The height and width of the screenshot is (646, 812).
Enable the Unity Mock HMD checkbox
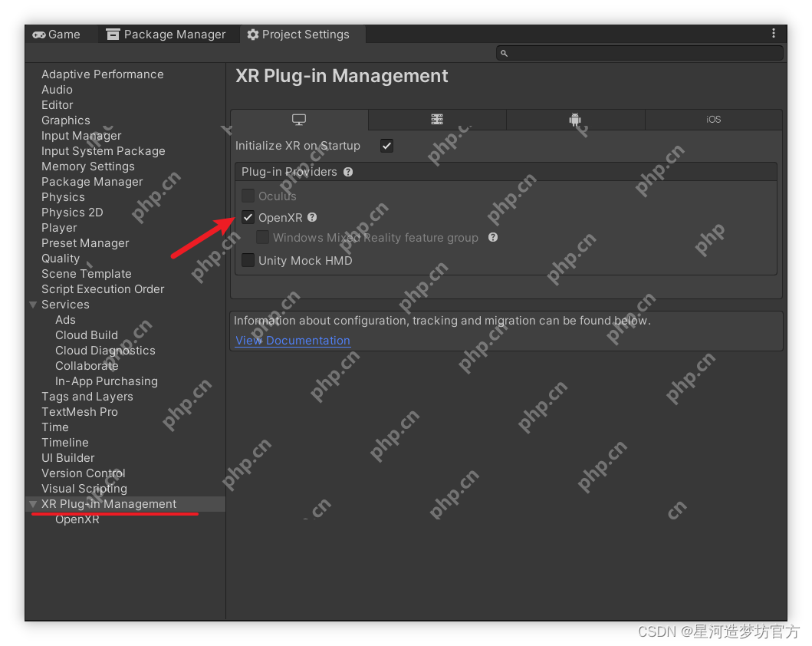click(x=248, y=261)
